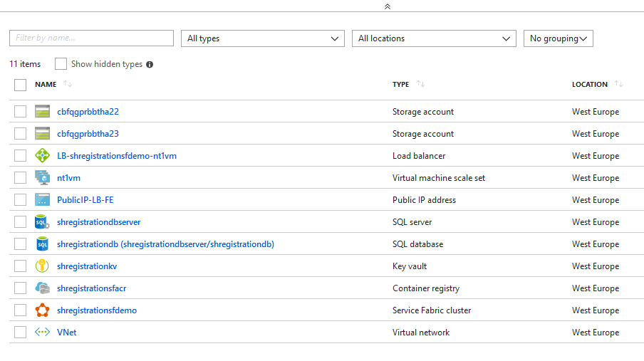Select the VNet row checkbox
The height and width of the screenshot is (361, 644).
click(x=20, y=332)
